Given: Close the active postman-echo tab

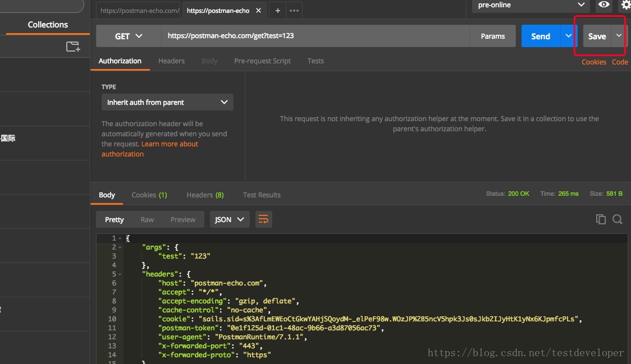Looking at the screenshot, I should 258,11.
